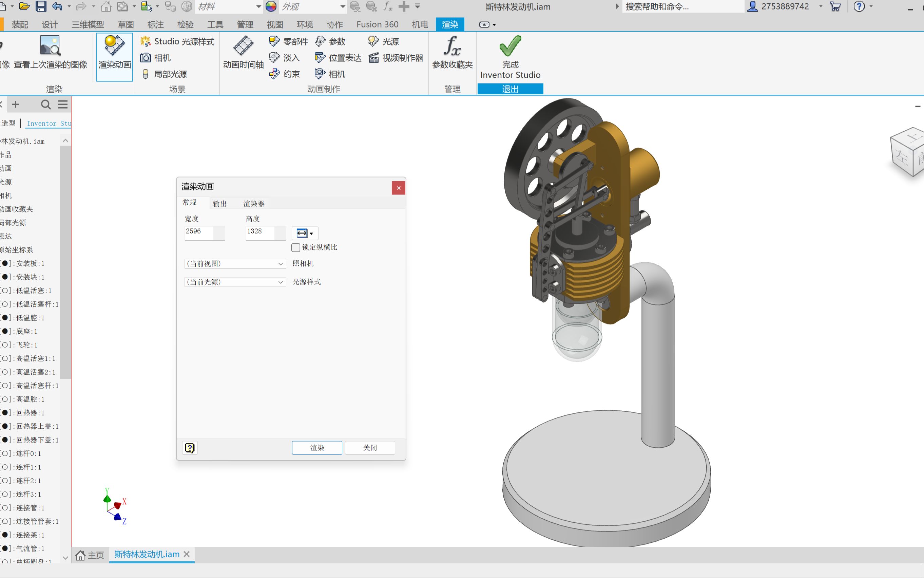The width and height of the screenshot is (924, 578).
Task: Click the green 完成 Inventor Studio checkmark
Action: pos(510,46)
